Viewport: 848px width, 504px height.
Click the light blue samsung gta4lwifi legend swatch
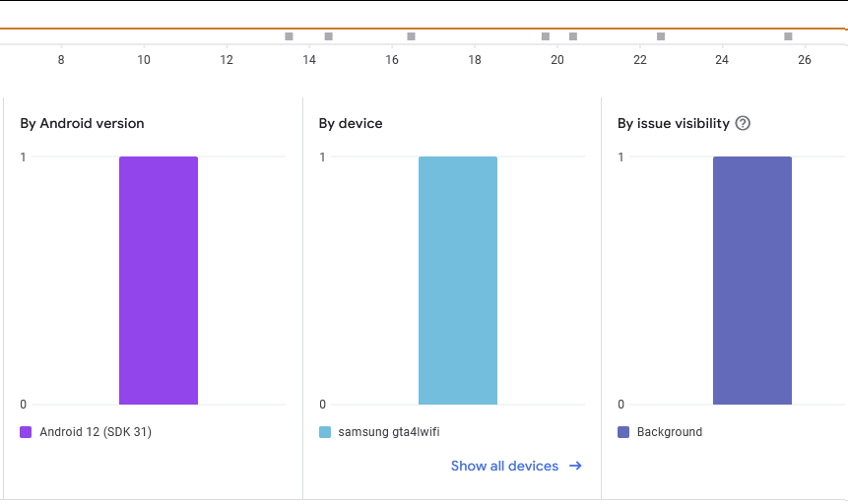pos(325,432)
